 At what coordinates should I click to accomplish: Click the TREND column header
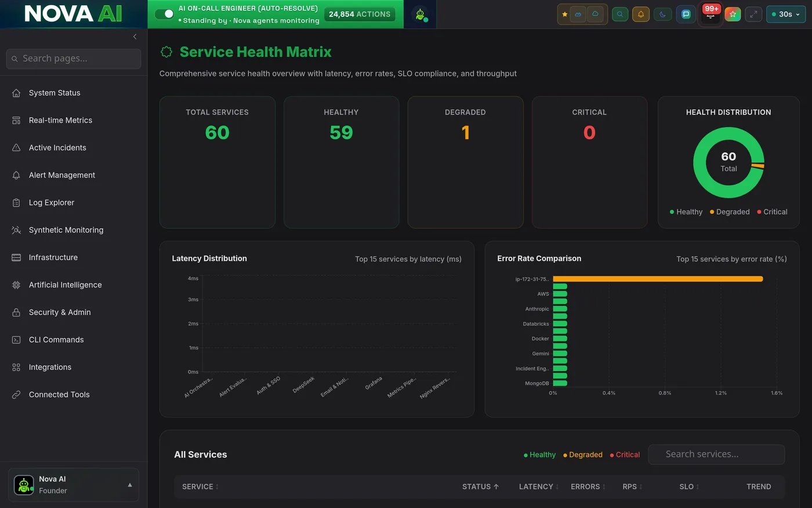[x=759, y=487]
